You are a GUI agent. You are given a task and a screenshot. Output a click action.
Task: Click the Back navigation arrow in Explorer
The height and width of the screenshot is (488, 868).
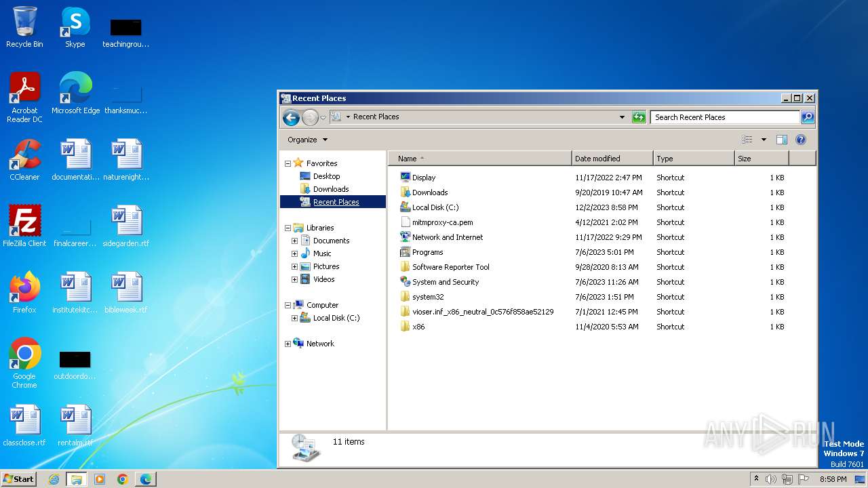coord(291,117)
